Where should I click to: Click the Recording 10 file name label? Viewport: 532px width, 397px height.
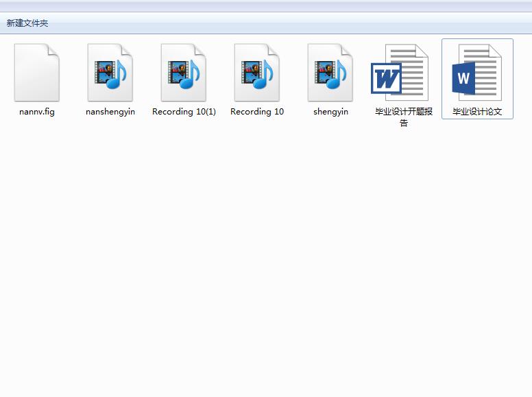coord(257,112)
